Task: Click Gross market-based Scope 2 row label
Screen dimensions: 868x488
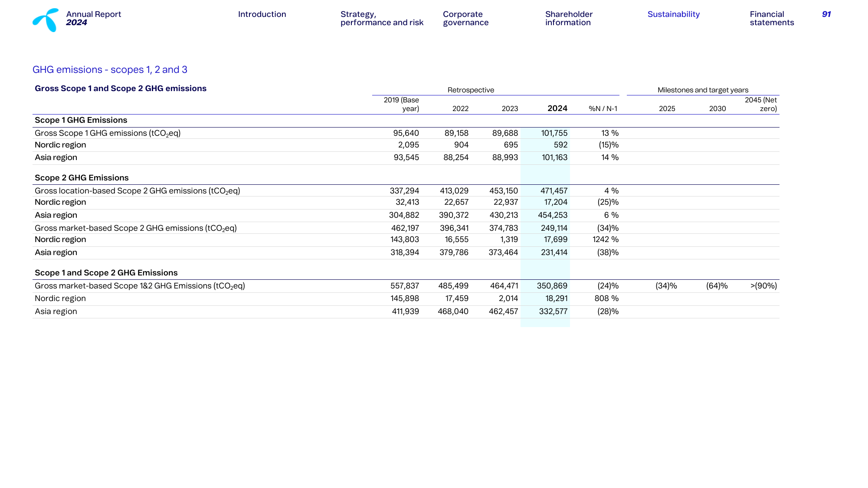Action: 136,228
